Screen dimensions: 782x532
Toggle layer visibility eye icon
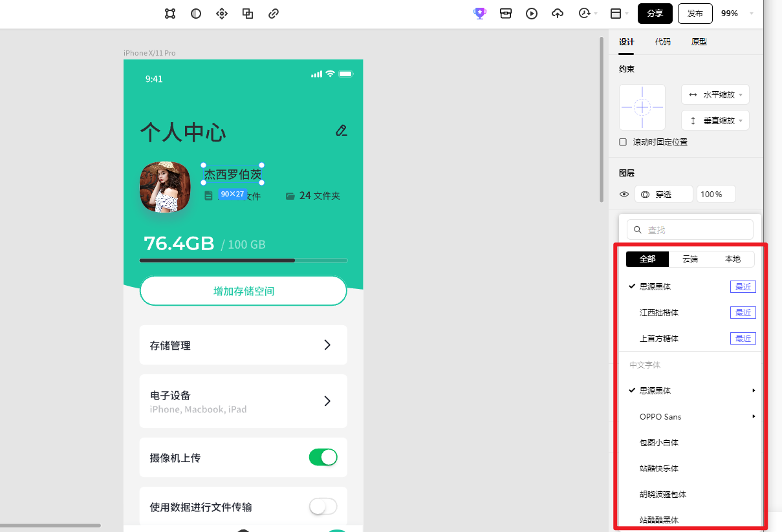pos(624,194)
